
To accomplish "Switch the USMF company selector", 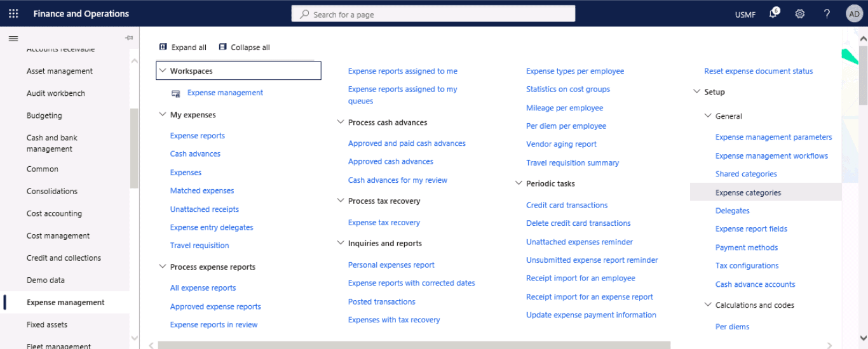I will [745, 14].
